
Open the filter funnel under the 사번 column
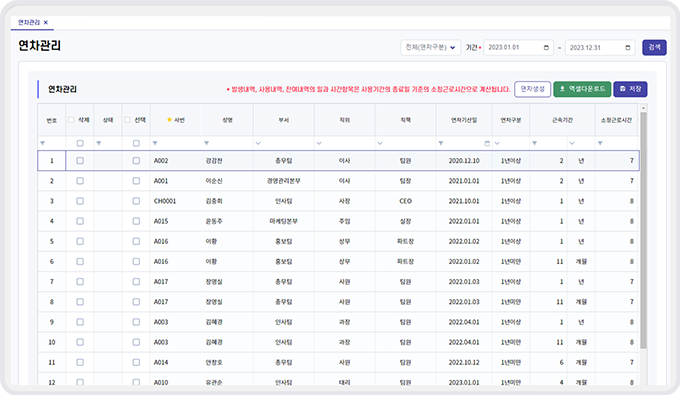click(x=155, y=143)
